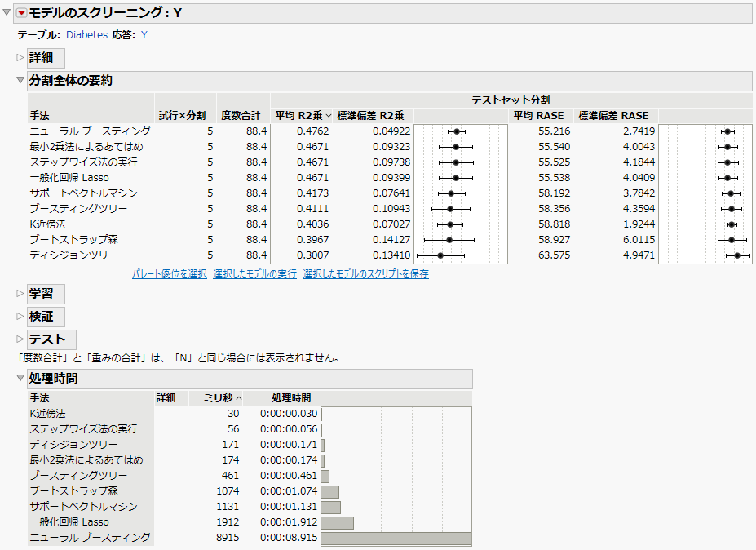Expand the テスト section

click(20, 339)
